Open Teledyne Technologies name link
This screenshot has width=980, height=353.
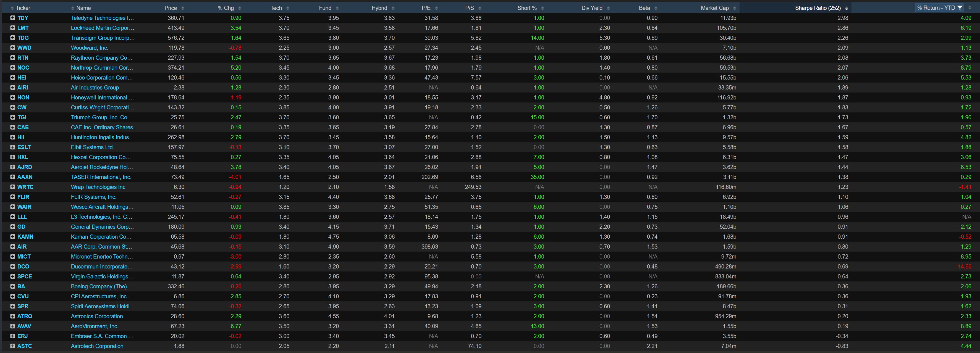(102, 18)
